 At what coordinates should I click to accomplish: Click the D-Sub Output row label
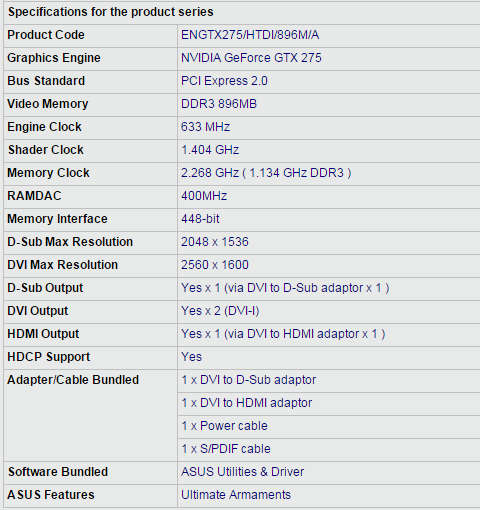45,288
